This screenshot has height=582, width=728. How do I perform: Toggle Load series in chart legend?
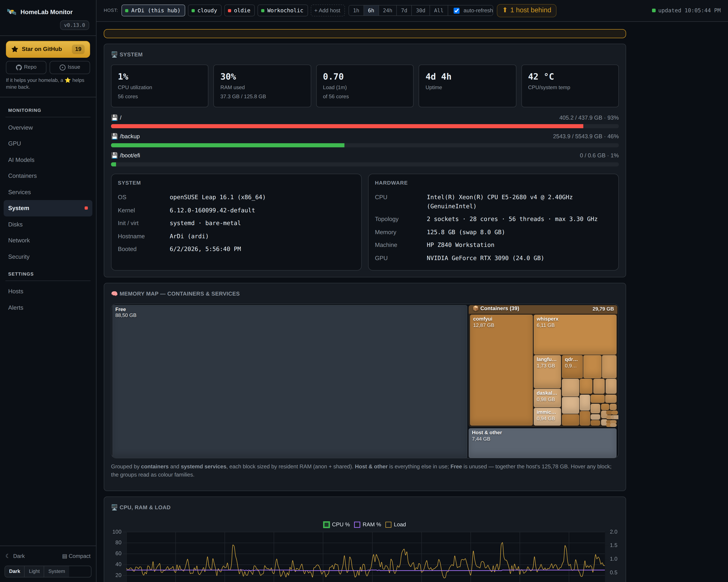click(x=395, y=525)
